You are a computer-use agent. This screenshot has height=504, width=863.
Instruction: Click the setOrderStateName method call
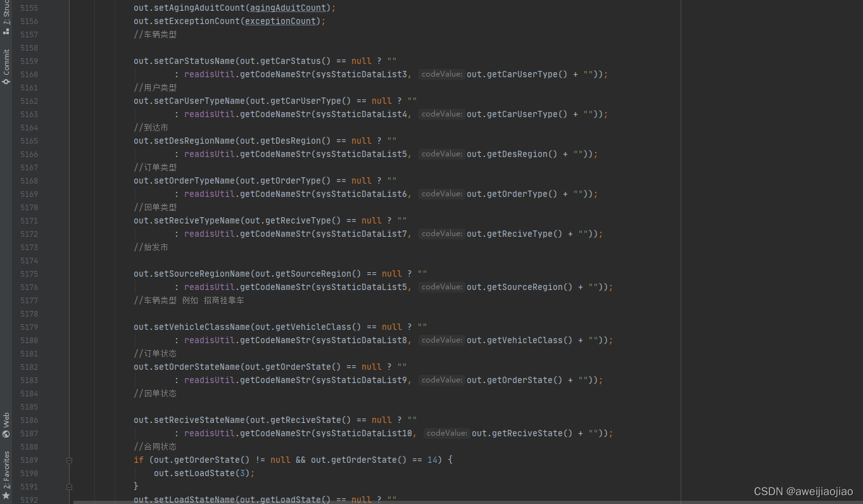pyautogui.click(x=197, y=367)
